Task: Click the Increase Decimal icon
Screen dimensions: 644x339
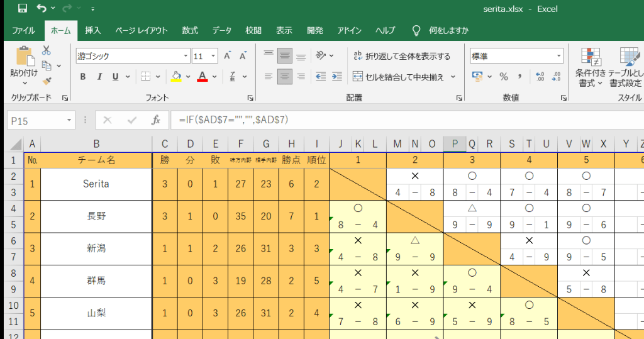Action: 539,77
